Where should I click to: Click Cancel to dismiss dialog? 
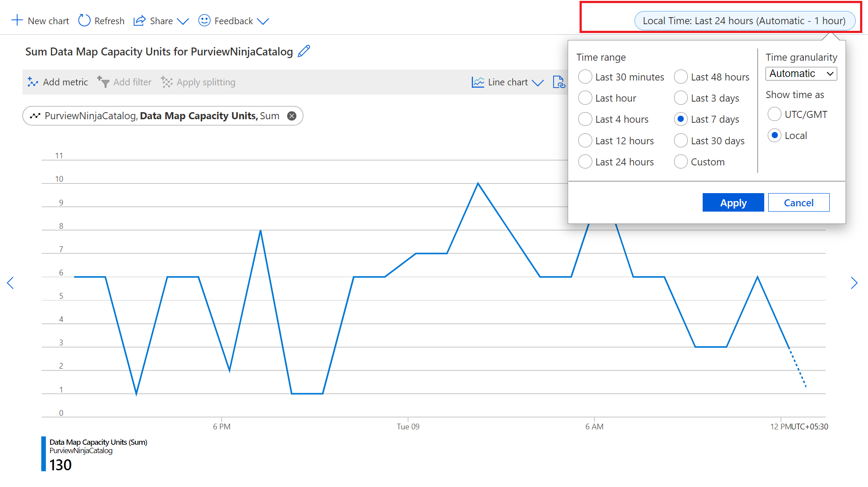point(798,202)
